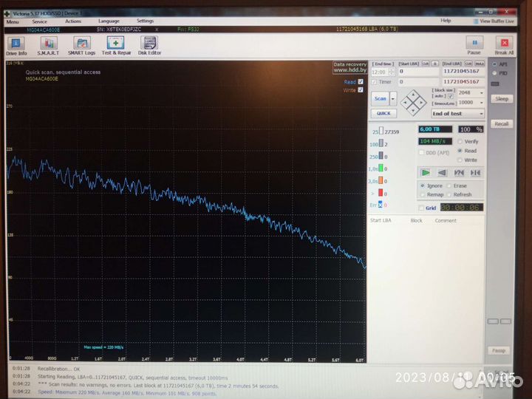Open the S.M.A.R.T panel
The image size is (532, 399).
(x=50, y=46)
